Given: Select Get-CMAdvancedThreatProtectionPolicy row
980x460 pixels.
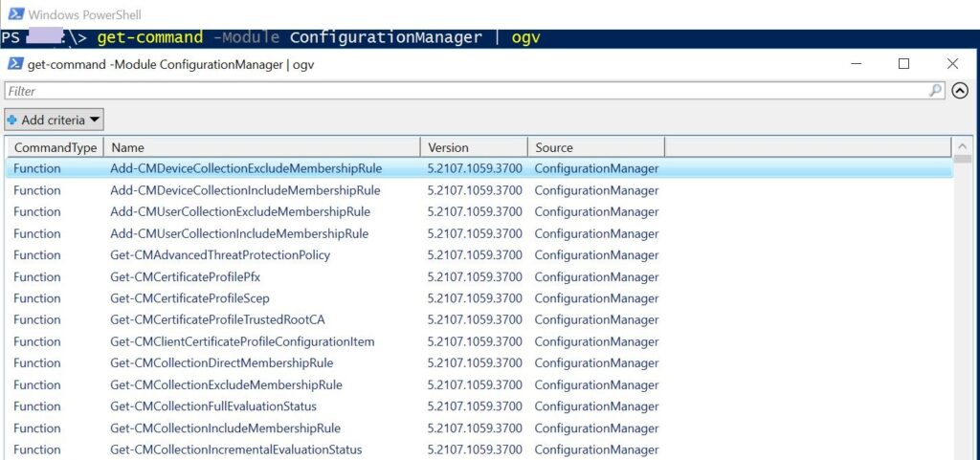Looking at the screenshot, I should click(x=479, y=254).
